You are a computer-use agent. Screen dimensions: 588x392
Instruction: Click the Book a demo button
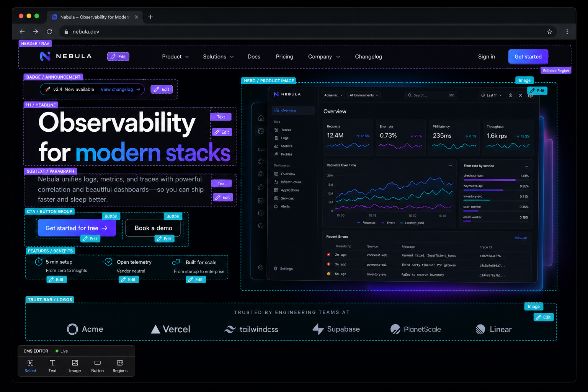click(x=153, y=228)
